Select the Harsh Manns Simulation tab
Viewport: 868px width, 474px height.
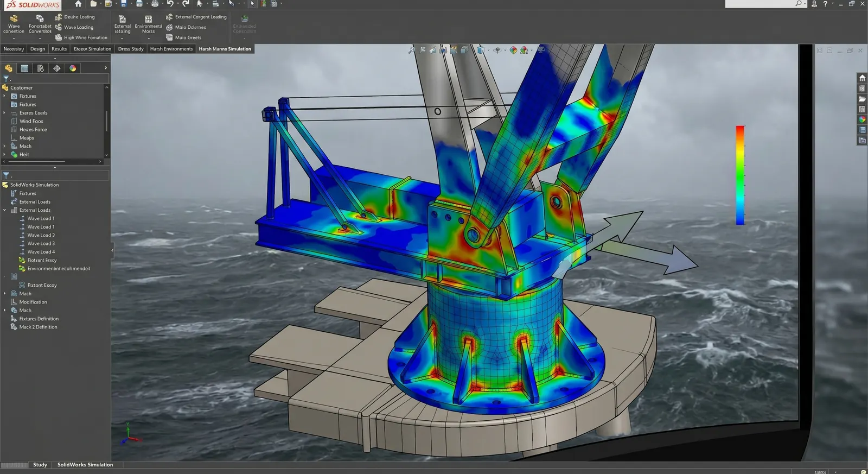pyautogui.click(x=225, y=49)
